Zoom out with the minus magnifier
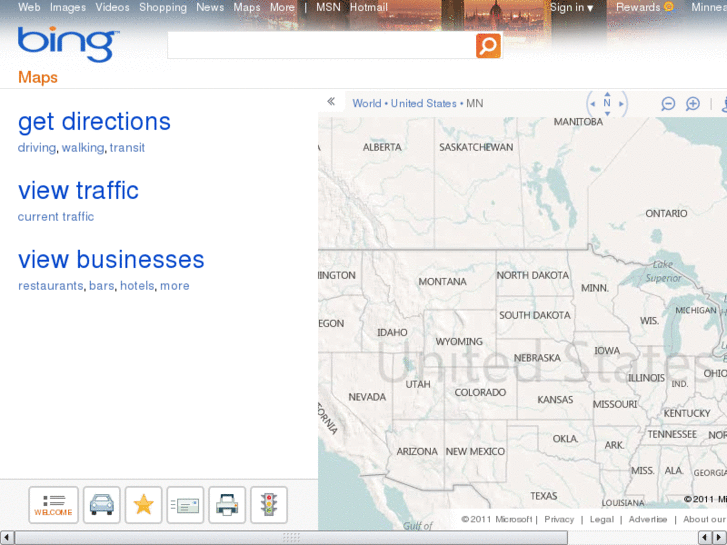 click(668, 103)
